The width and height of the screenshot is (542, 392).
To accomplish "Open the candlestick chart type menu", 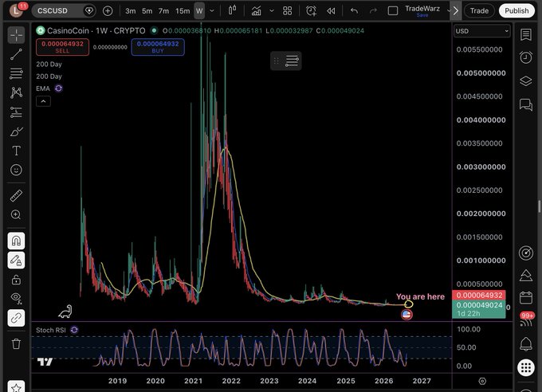I will pyautogui.click(x=232, y=10).
